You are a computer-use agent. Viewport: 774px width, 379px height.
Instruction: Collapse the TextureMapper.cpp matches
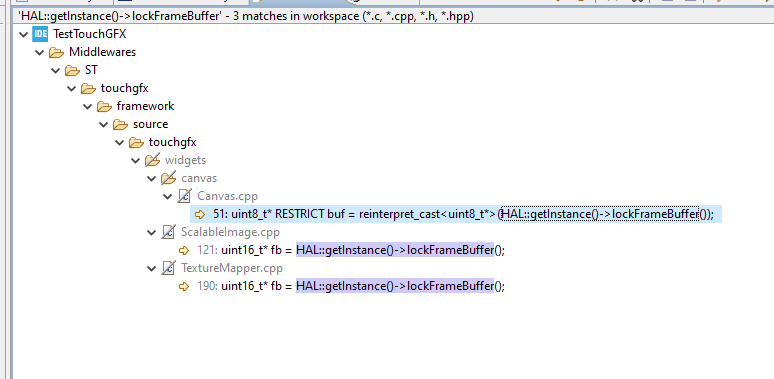(x=152, y=269)
